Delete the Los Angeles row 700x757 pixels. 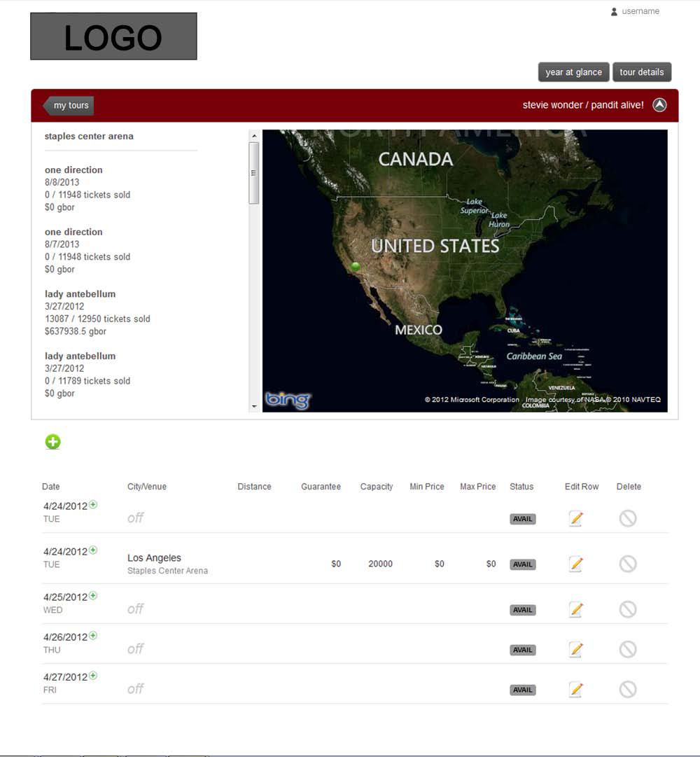pyautogui.click(x=628, y=564)
